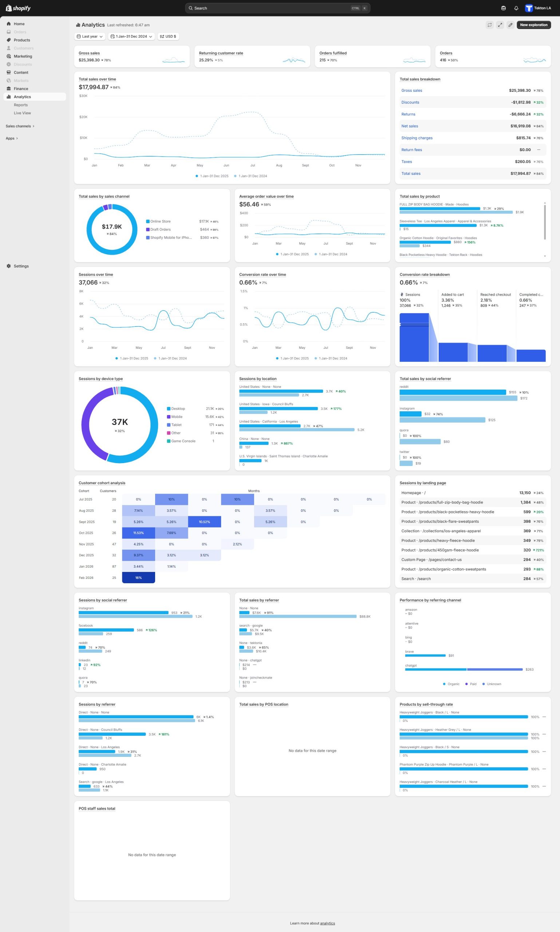The image size is (560, 932).
Task: Open the Sidekick assistant icon in top bar
Action: [x=504, y=8]
